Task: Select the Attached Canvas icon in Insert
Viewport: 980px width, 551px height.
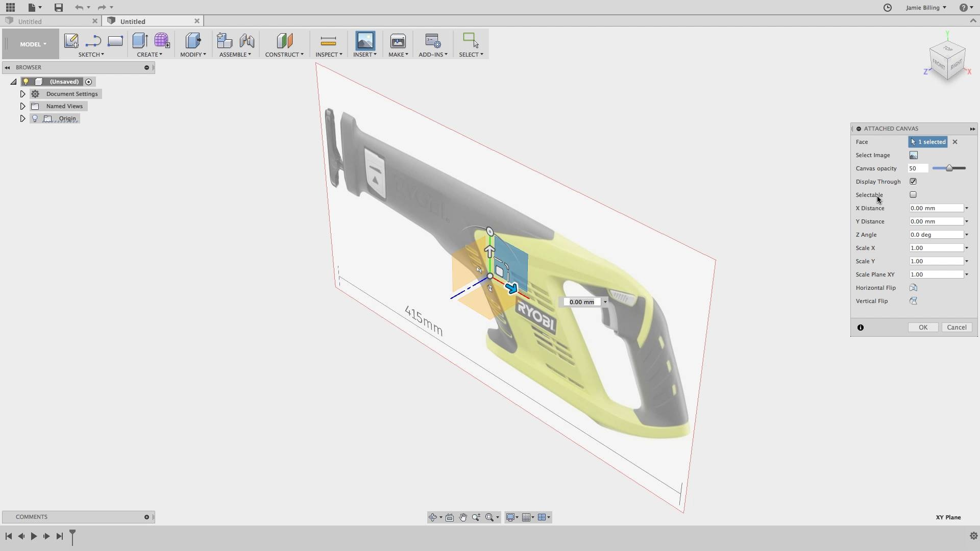Action: (364, 41)
